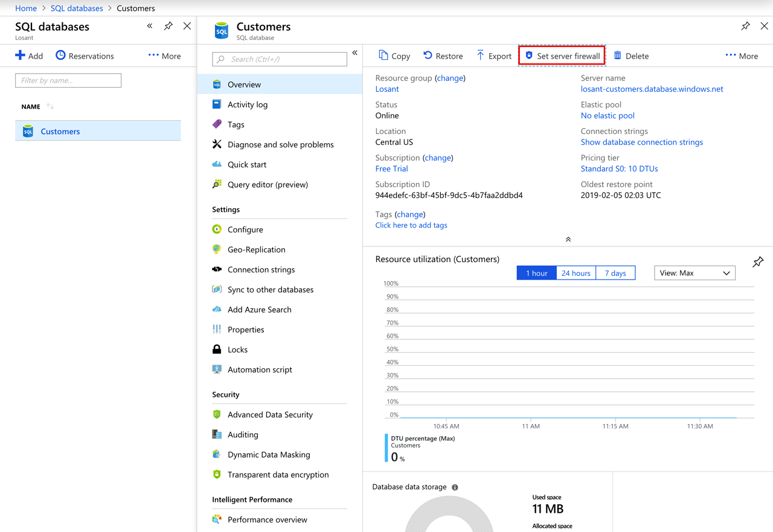Screen dimensions: 773x532
Task: Click the Filter by name field
Action: point(68,80)
